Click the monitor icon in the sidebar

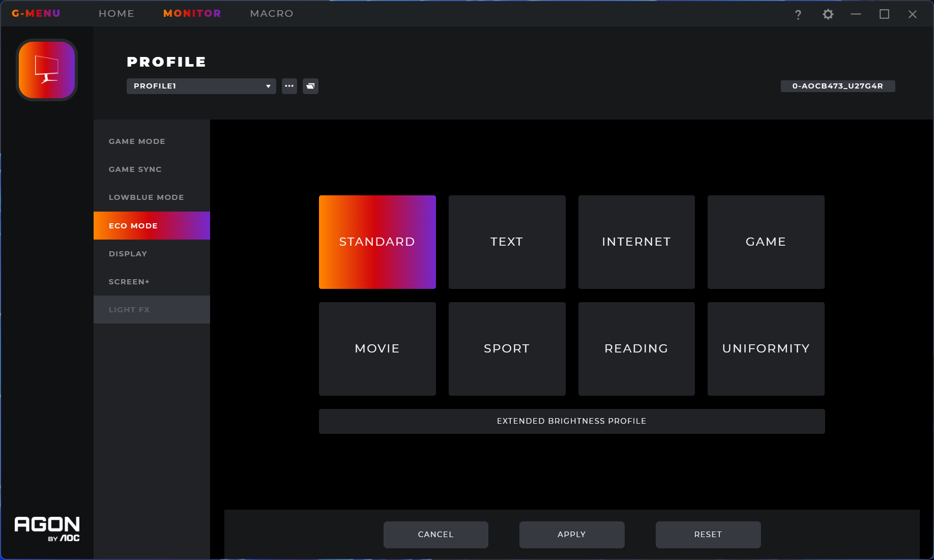pyautogui.click(x=47, y=70)
